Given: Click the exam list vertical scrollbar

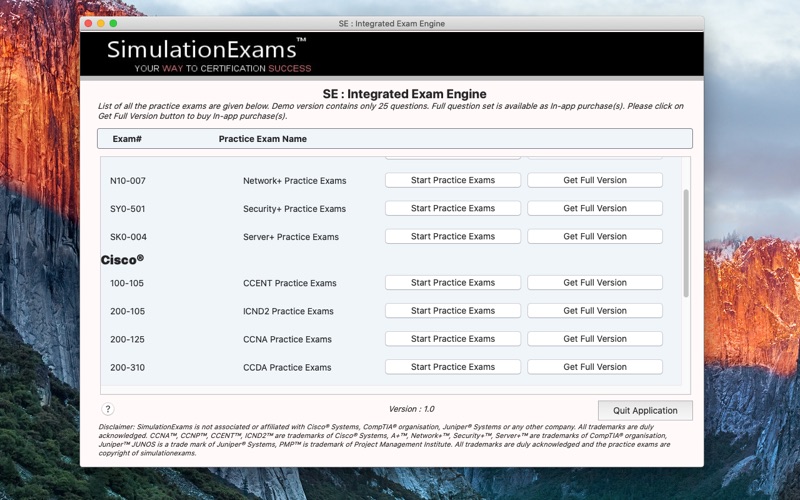Looking at the screenshot, I should (686, 243).
